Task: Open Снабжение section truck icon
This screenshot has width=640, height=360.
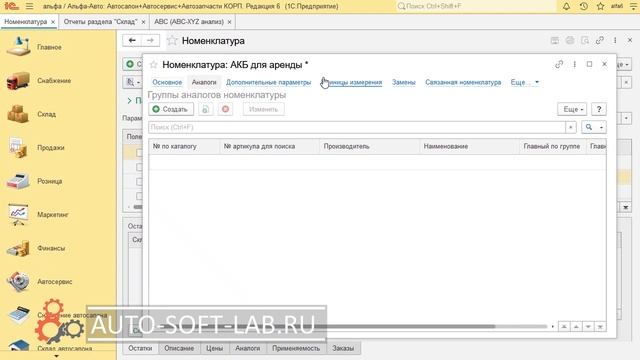Action: point(18,80)
